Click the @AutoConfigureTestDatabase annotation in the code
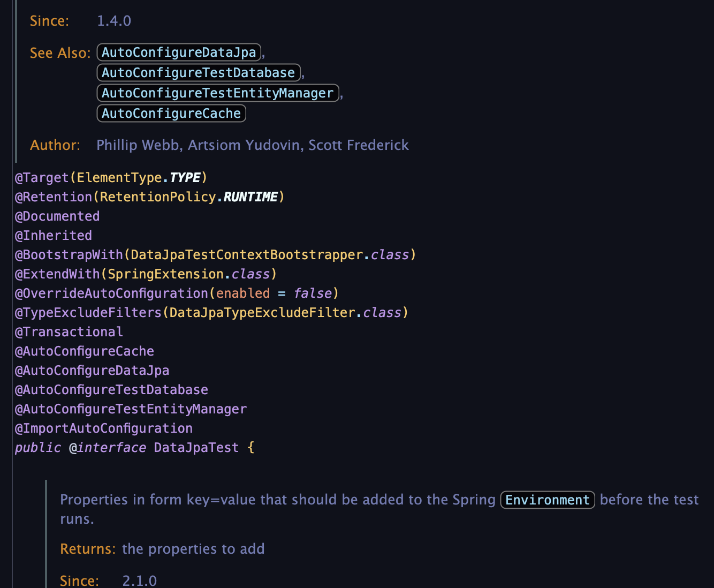 111,390
